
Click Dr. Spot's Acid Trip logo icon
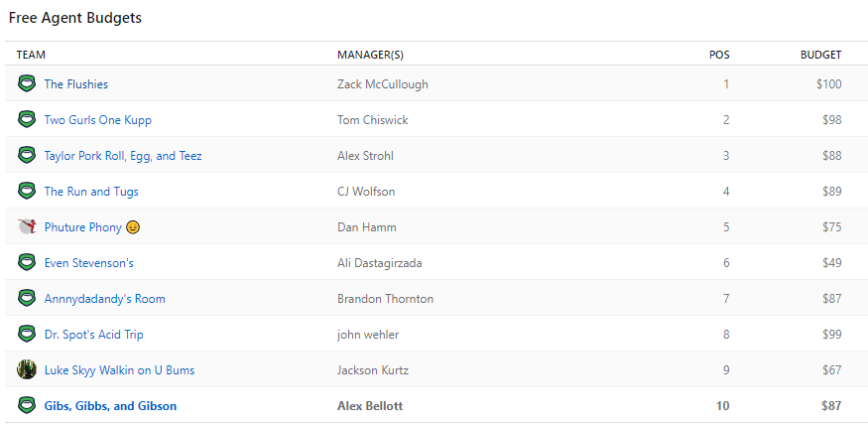click(x=27, y=335)
